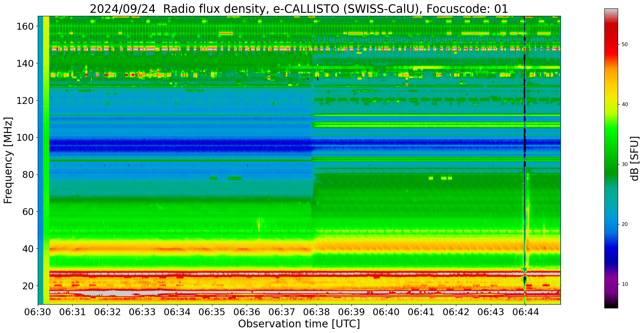Click the 40 frequency tick label
The height and width of the screenshot is (333, 644).
click(28, 249)
